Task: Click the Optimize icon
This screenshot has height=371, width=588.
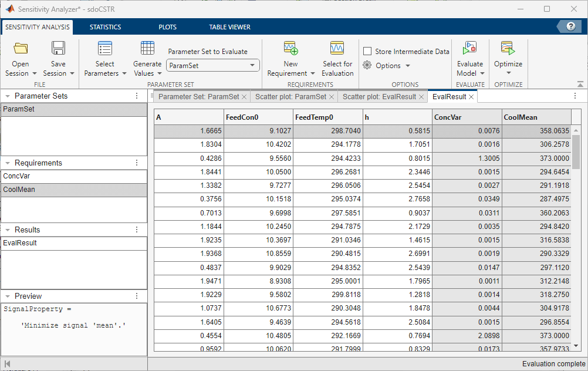Action: (x=508, y=48)
